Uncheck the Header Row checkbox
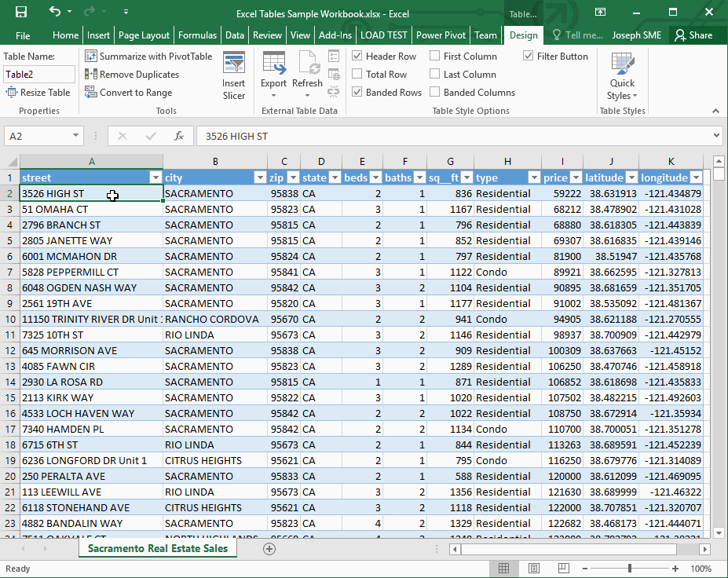This screenshot has height=578, width=728. point(357,57)
